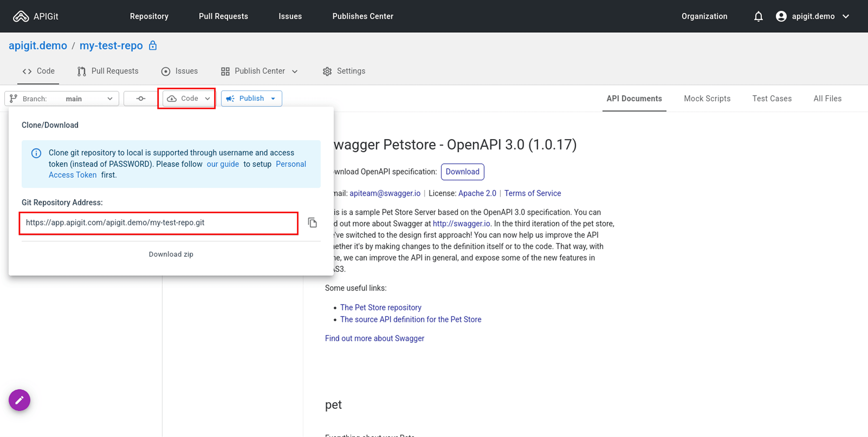Screen dimensions: 868x437
Task: Click Download zip
Action: (x=171, y=254)
